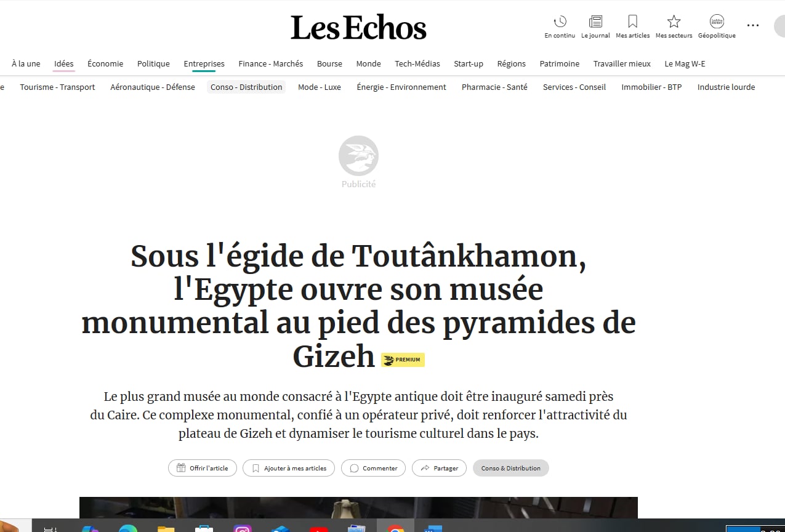Open Mes secteurs star icon
Viewport: 785px width, 532px height.
(674, 22)
